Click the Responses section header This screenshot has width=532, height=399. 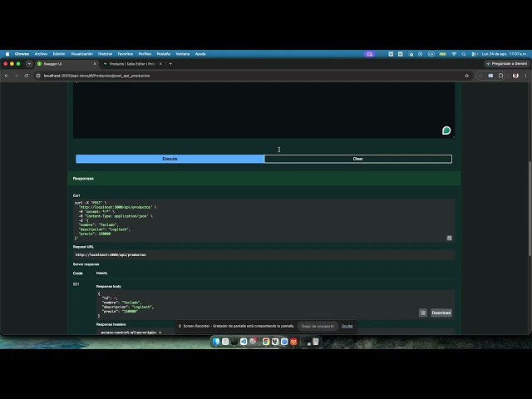click(264, 179)
